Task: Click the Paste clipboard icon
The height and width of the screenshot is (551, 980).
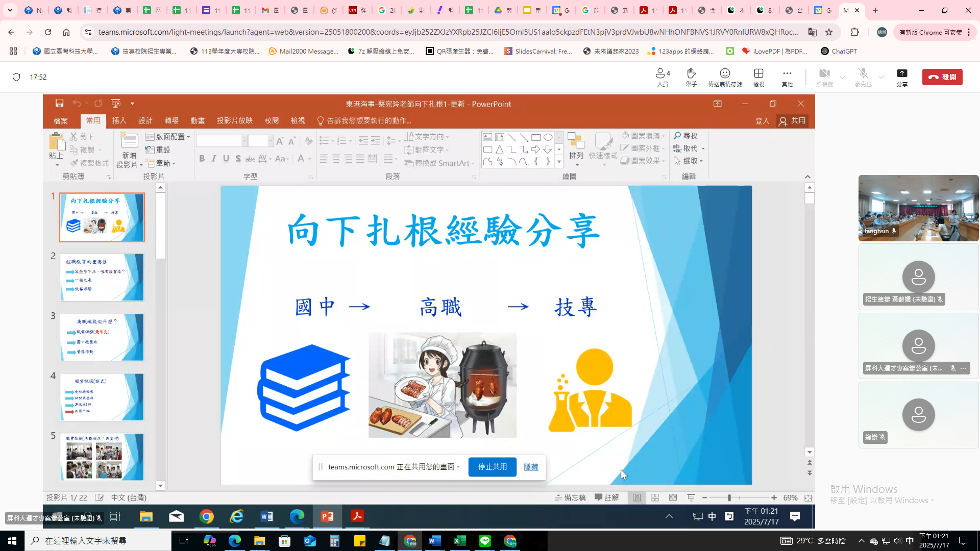Action: (x=57, y=141)
